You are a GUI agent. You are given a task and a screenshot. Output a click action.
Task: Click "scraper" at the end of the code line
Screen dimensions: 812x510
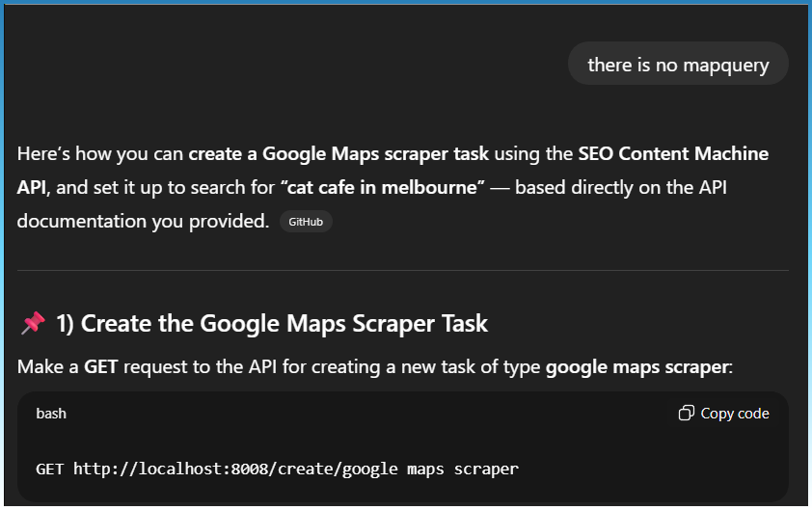[490, 469]
